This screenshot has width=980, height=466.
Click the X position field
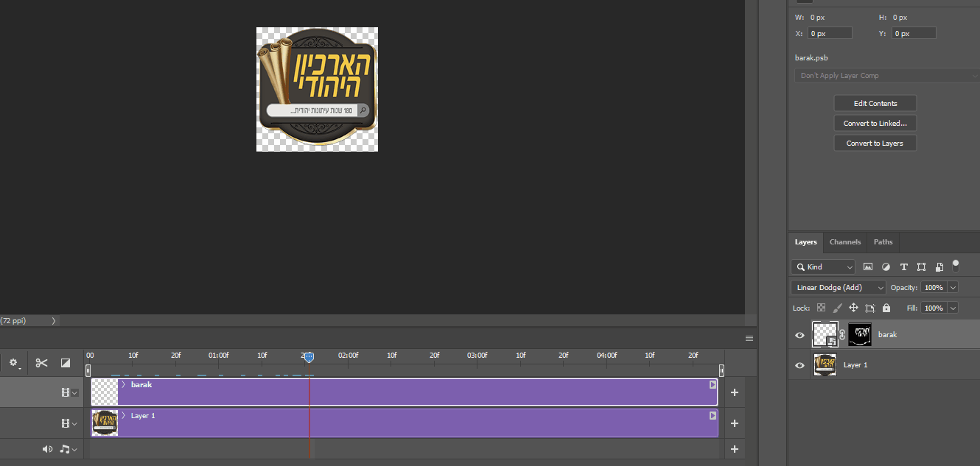click(830, 33)
